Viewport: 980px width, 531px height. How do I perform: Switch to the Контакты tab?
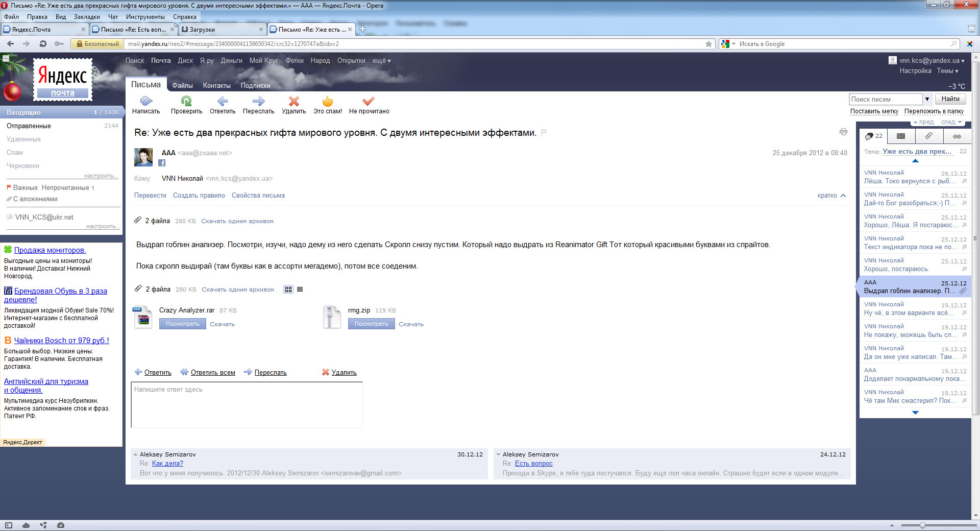(x=216, y=86)
